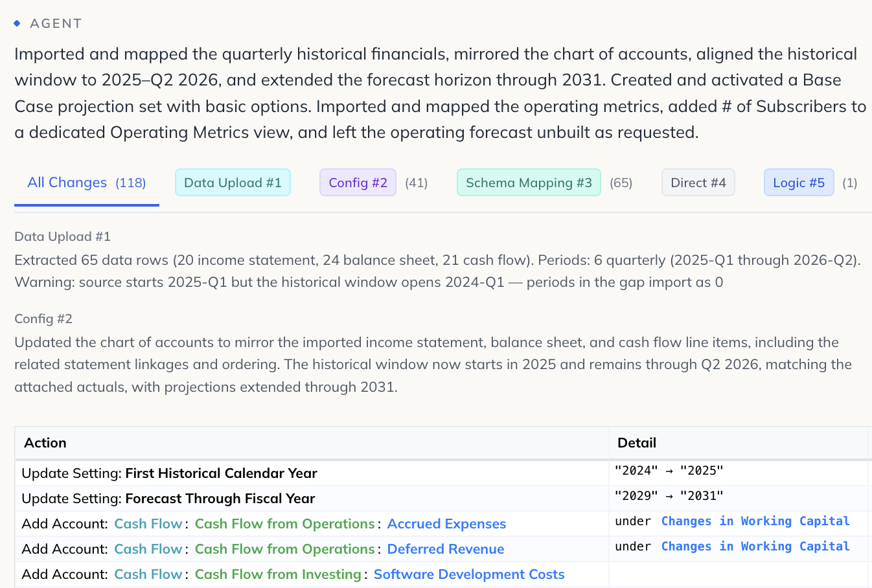Open the Logic #5 tab

pyautogui.click(x=799, y=183)
